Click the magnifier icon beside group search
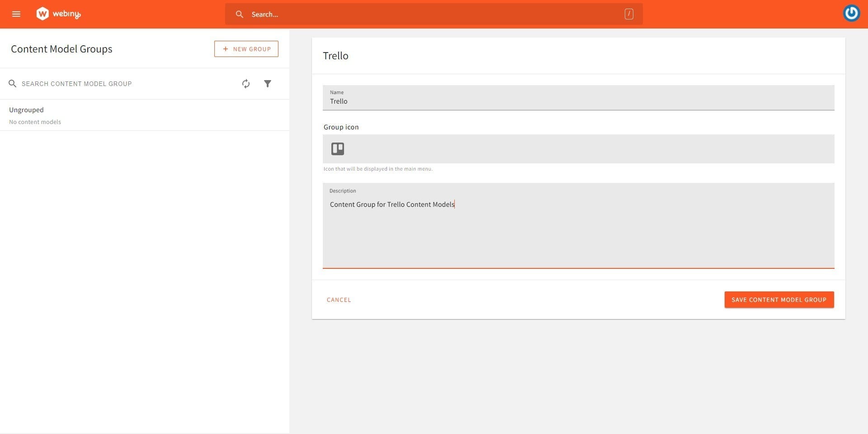868x434 pixels. pyautogui.click(x=13, y=84)
